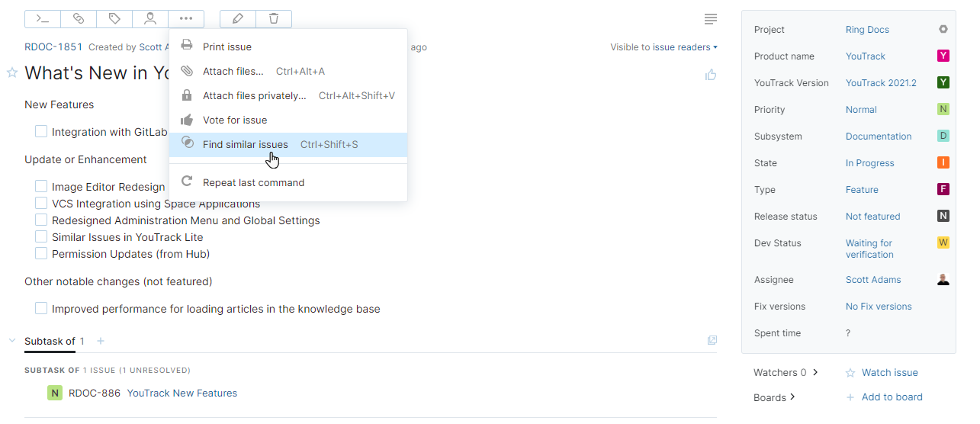Click the Scott Adams assignee link

tap(873, 280)
